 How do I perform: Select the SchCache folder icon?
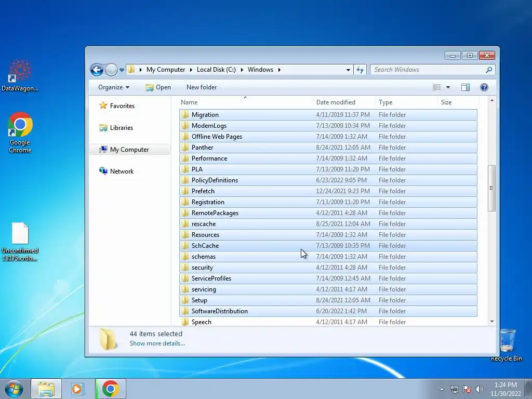click(x=185, y=246)
